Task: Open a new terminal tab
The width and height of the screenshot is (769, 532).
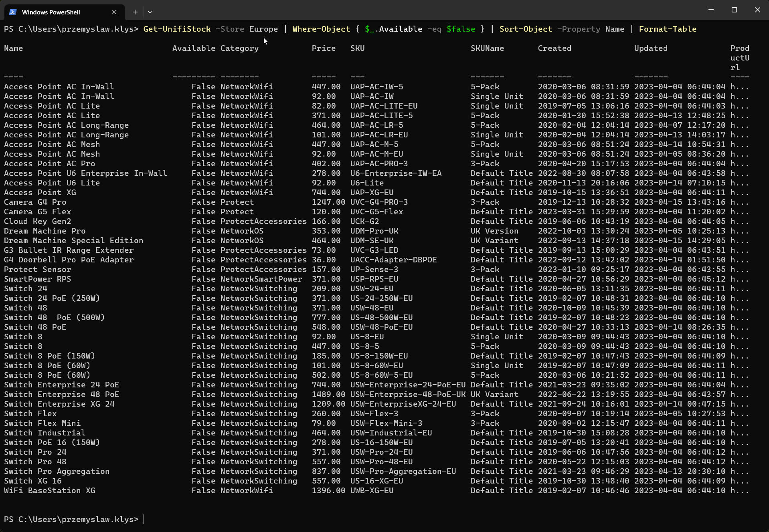Action: (135, 12)
